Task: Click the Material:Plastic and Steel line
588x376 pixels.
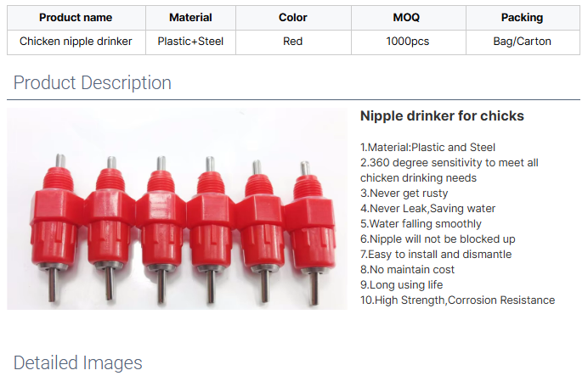Action: tap(427, 147)
